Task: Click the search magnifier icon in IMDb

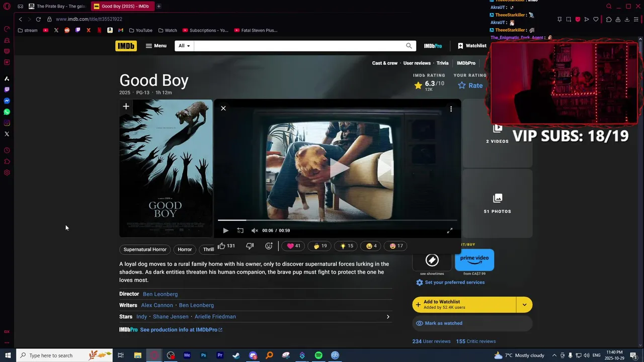Action: 409,46
